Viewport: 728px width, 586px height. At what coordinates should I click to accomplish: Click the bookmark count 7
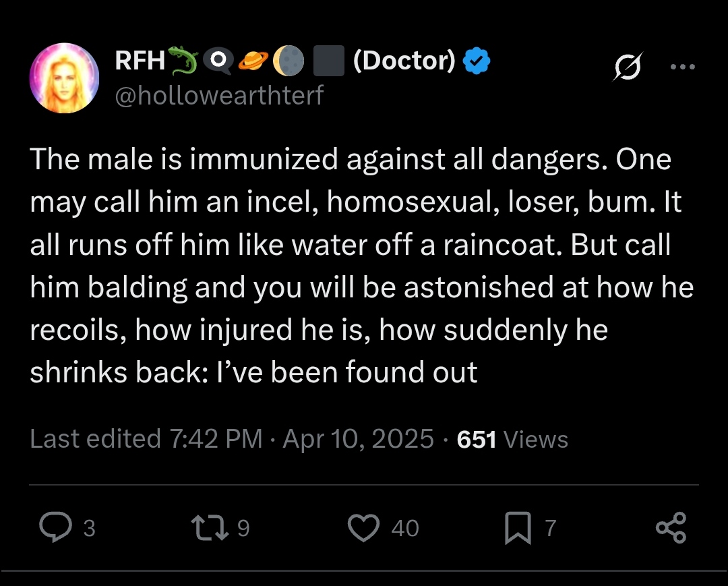tap(551, 529)
